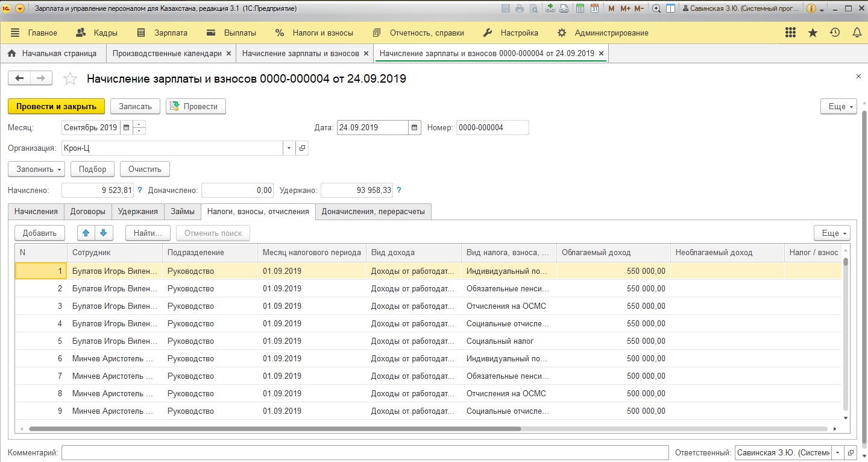Screen dimensions: 868x462
Task: Open the calendar icon in title toolbar
Action: [594, 8]
